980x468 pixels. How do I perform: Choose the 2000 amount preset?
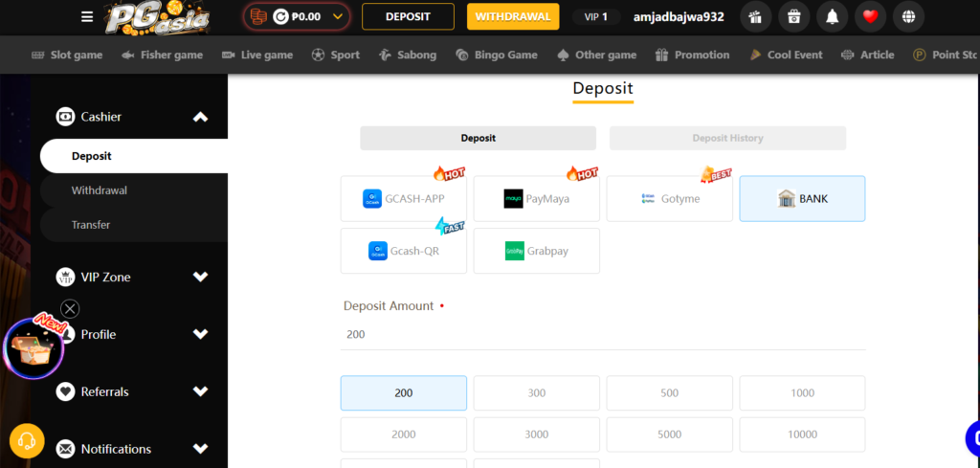pyautogui.click(x=404, y=435)
